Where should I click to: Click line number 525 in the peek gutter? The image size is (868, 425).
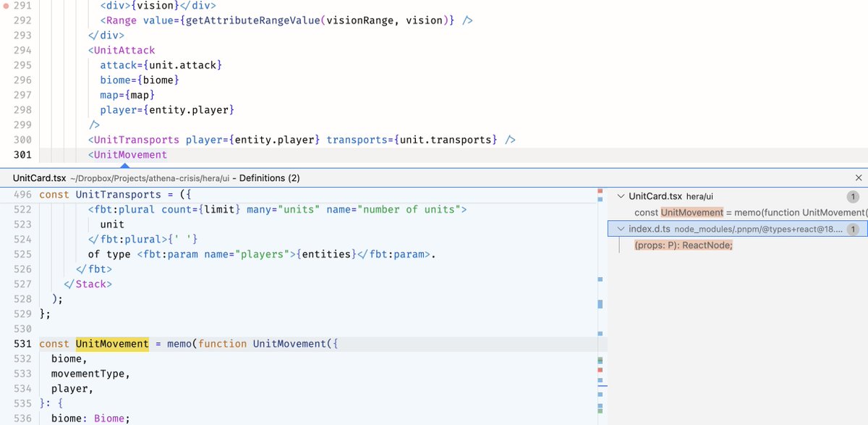(x=22, y=254)
